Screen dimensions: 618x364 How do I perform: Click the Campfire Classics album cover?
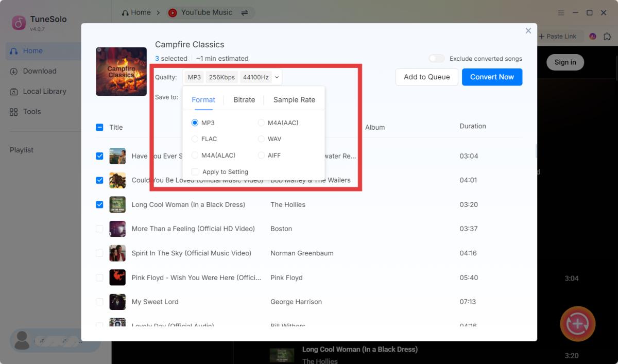(x=121, y=72)
